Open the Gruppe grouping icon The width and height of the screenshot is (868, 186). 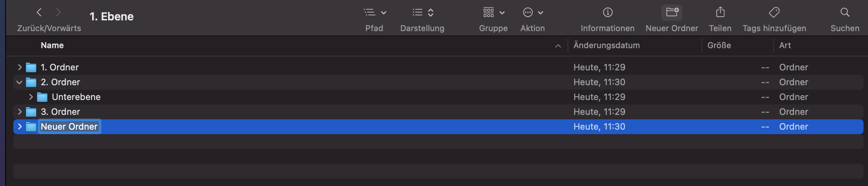[x=493, y=13]
